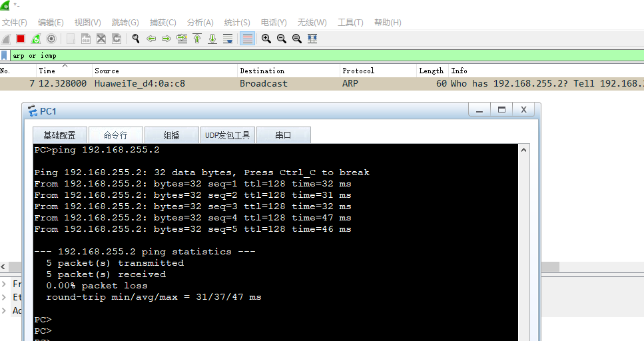The height and width of the screenshot is (341, 644).
Task: Switch to the 串口 tab in PC1
Action: 284,135
